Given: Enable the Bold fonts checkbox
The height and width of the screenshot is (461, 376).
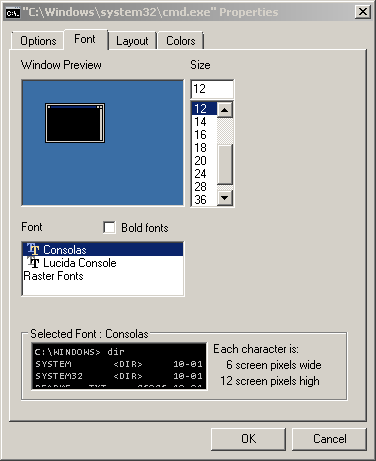Looking at the screenshot, I should pos(109,228).
